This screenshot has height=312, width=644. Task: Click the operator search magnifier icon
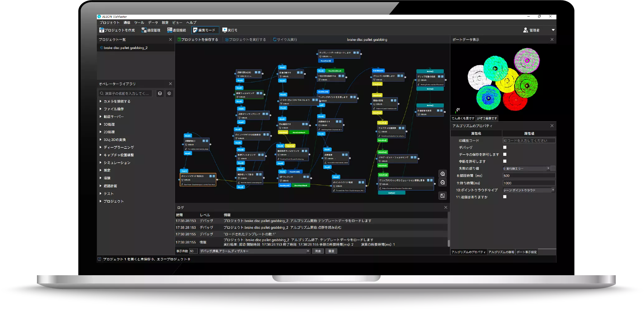tap(102, 94)
